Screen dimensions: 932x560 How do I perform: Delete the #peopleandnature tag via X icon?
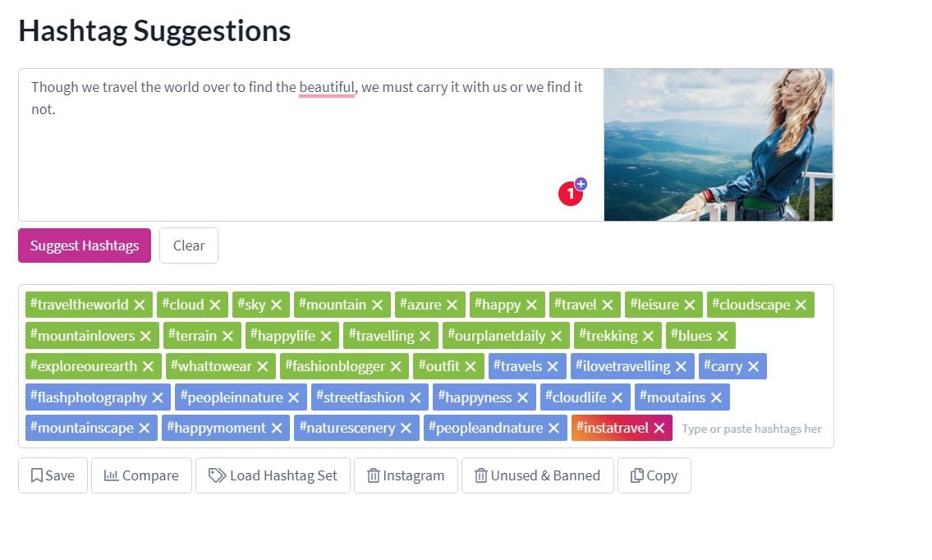(x=554, y=428)
